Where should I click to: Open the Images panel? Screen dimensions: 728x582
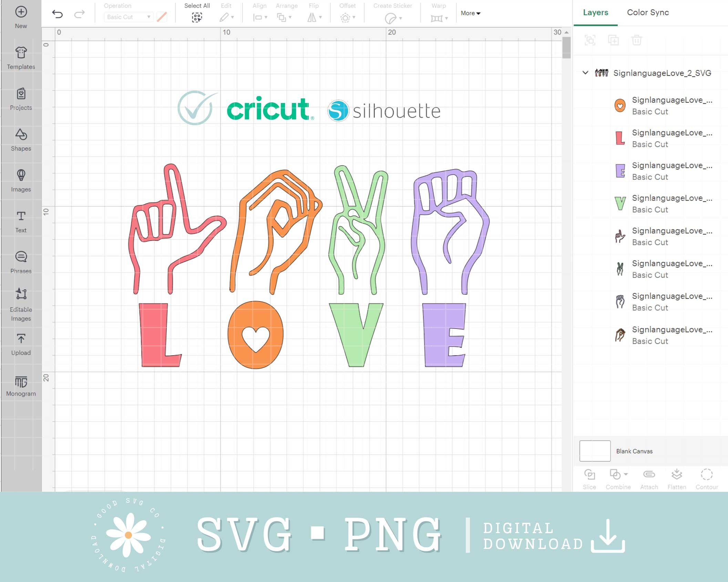pos(21,177)
